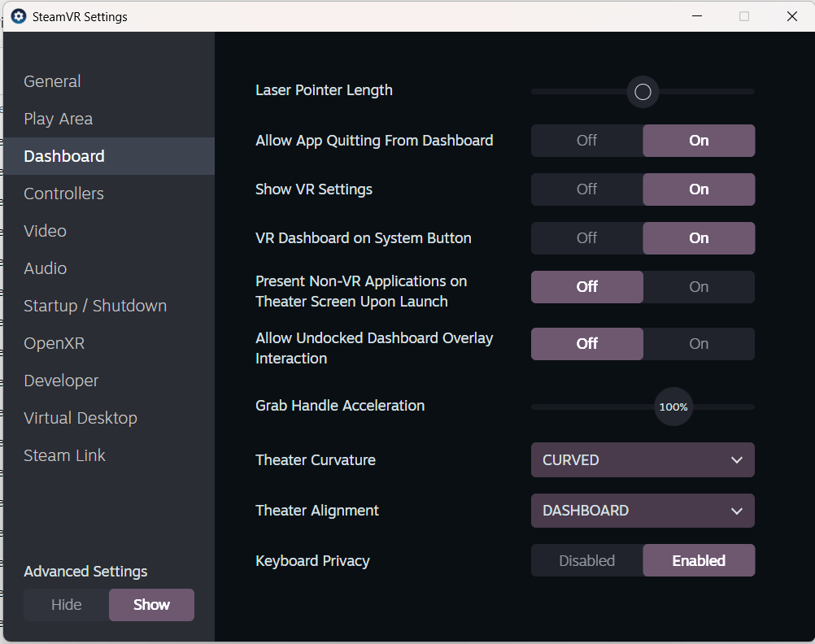Image resolution: width=815 pixels, height=644 pixels.
Task: Open the Theater Curvature CURVED dropdown
Action: [643, 460]
